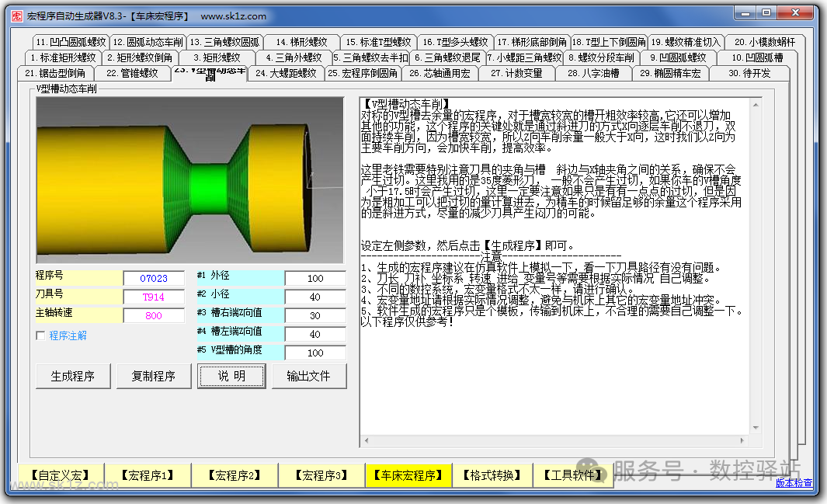Select tab 22. 管锥螺纹

(132, 73)
